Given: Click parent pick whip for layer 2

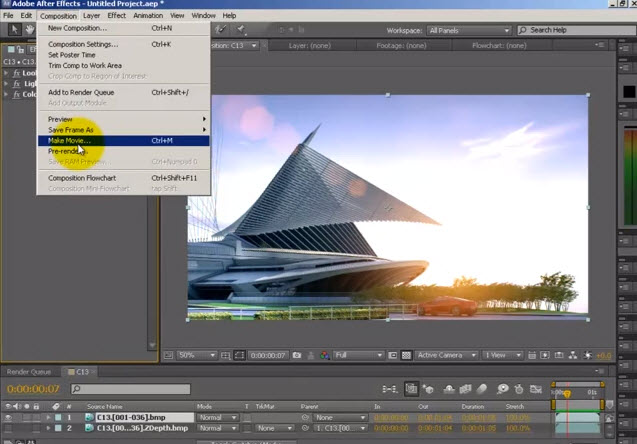Looking at the screenshot, I should [305, 428].
